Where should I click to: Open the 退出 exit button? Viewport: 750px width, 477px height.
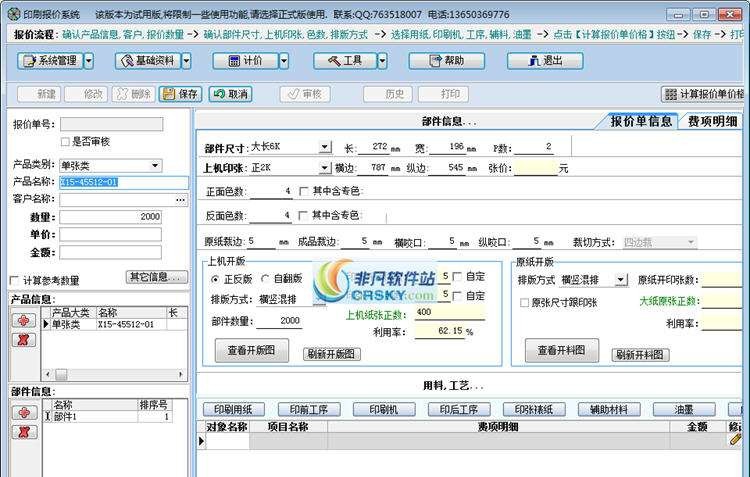544,61
